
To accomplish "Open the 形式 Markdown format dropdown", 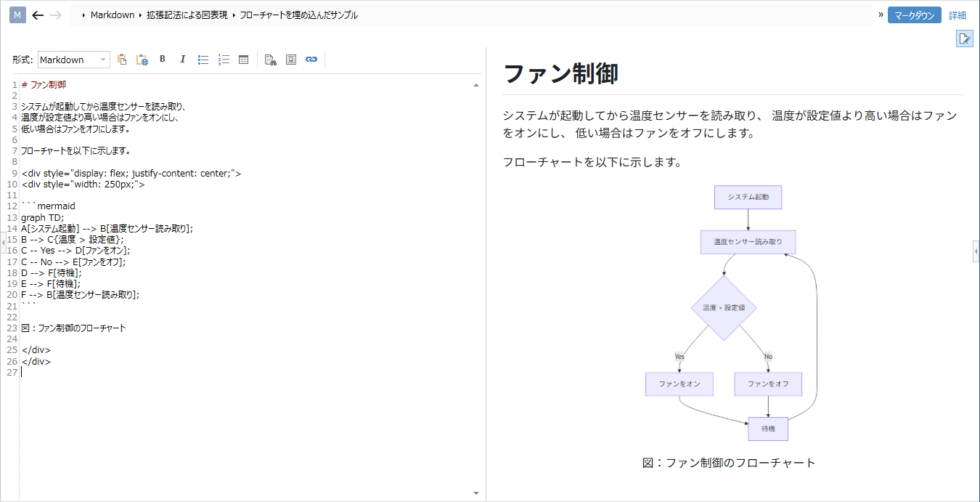I will (74, 60).
